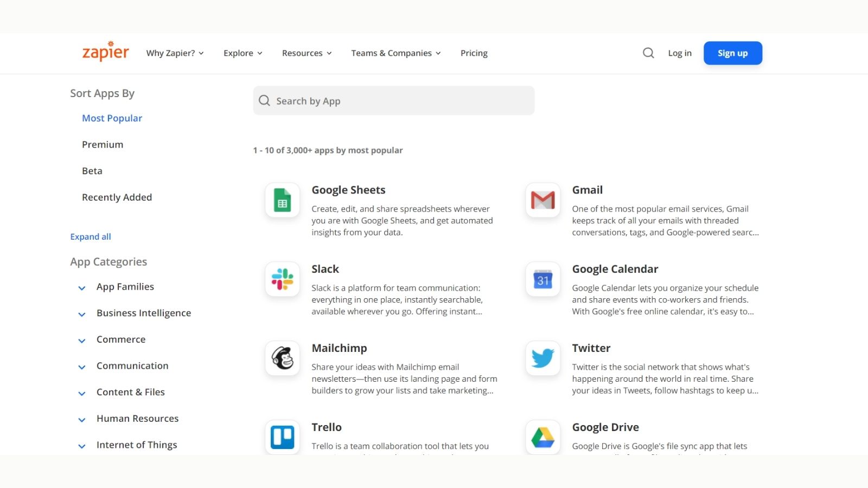
Task: Click the Slack app icon
Action: pyautogui.click(x=282, y=279)
